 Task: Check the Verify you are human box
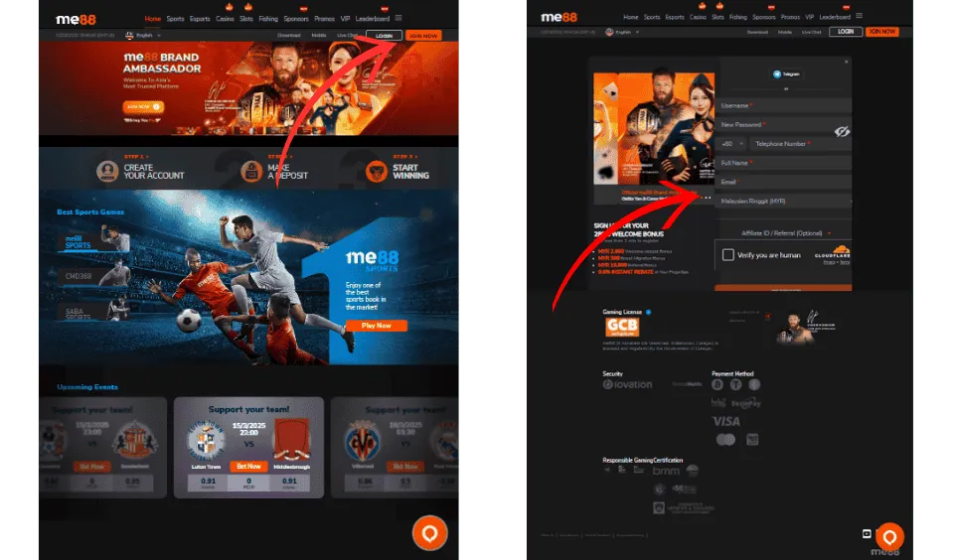point(728,255)
